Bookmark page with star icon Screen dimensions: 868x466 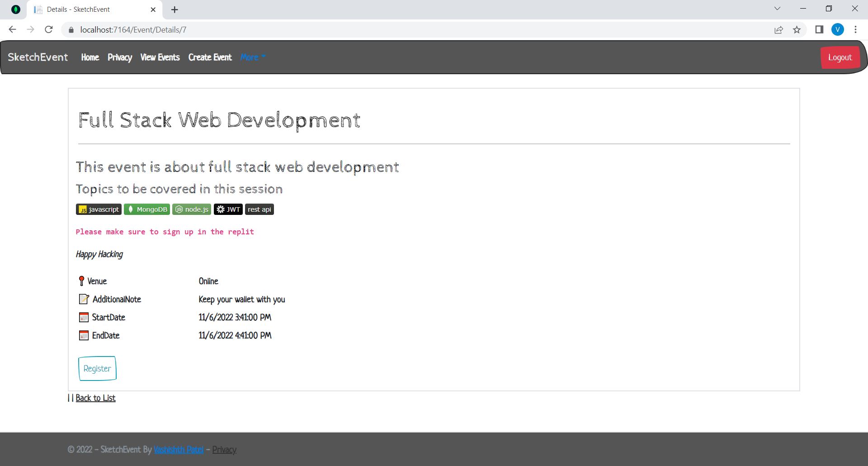pos(797,30)
